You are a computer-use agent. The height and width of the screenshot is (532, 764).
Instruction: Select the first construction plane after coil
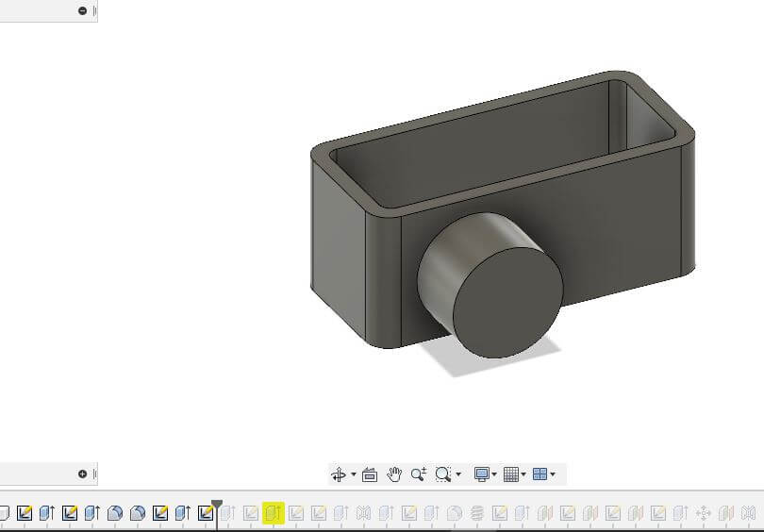tap(545, 513)
